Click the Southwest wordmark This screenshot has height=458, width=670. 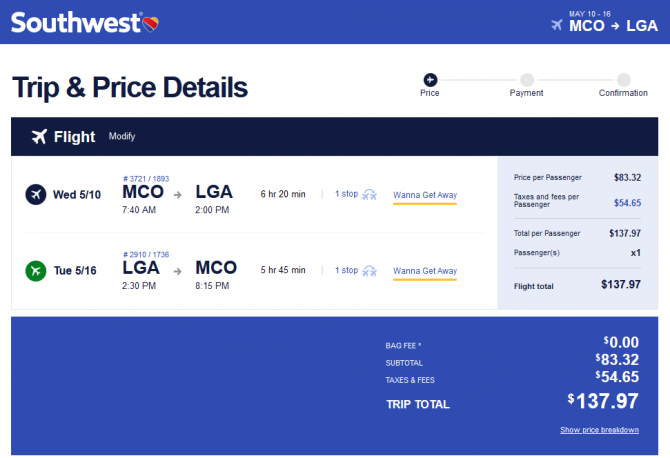(76, 23)
